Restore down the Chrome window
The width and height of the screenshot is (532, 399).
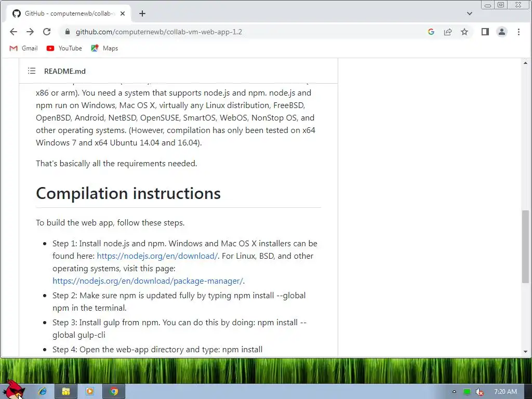[501, 5]
